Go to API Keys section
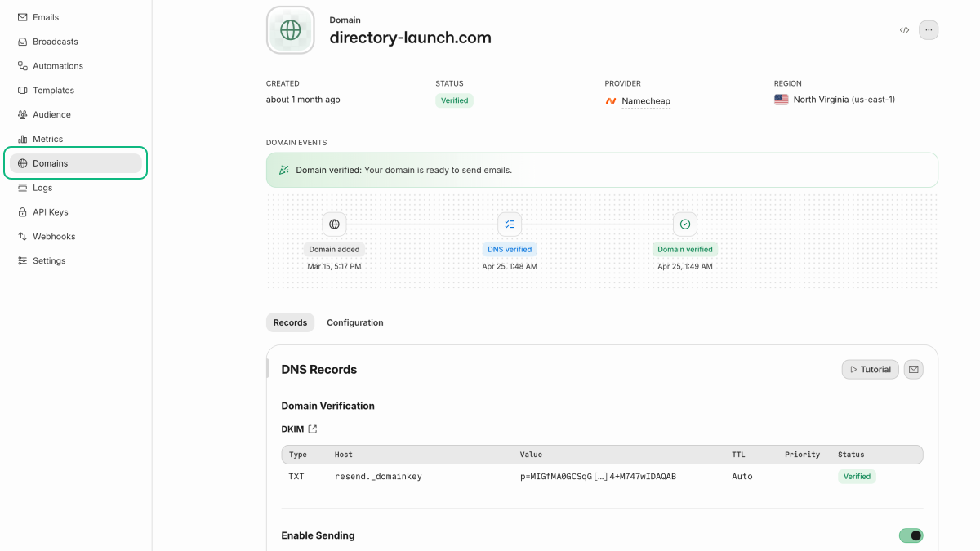Viewport: 980px width, 551px height. tap(50, 212)
